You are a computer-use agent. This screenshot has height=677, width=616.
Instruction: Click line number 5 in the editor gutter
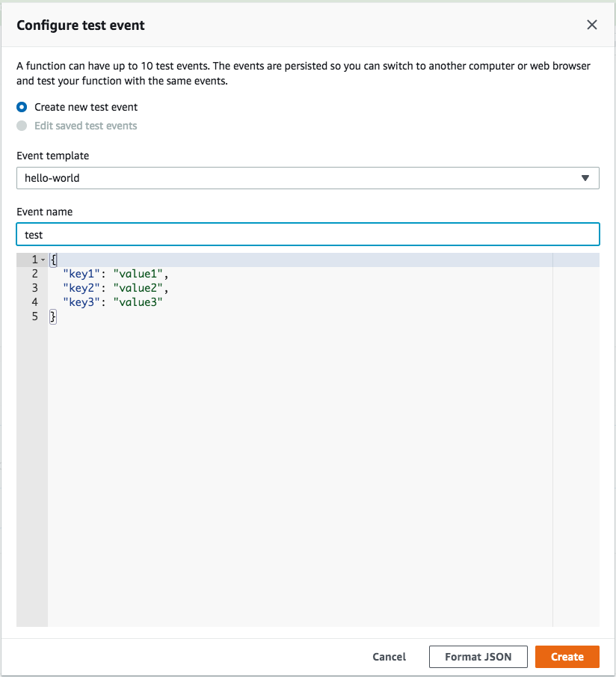[x=35, y=316]
